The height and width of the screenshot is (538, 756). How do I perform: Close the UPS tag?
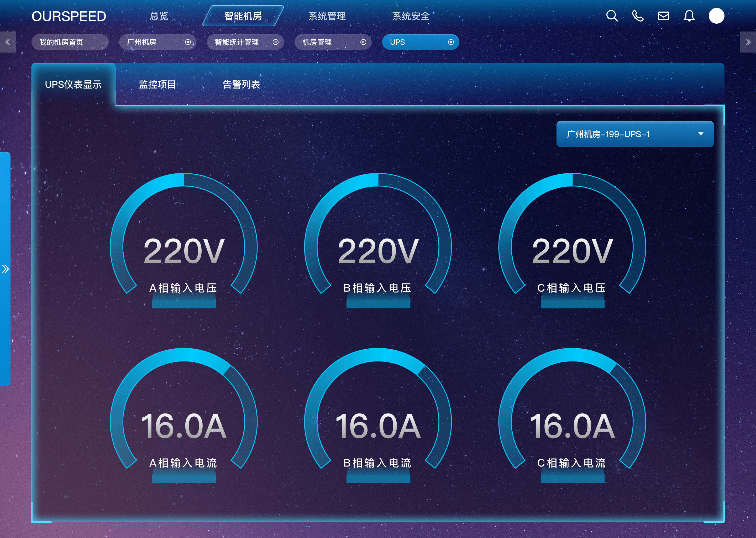coord(451,42)
